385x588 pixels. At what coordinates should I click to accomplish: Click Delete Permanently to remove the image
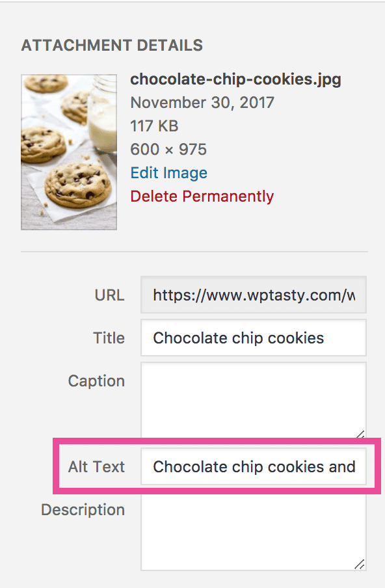pyautogui.click(x=202, y=196)
